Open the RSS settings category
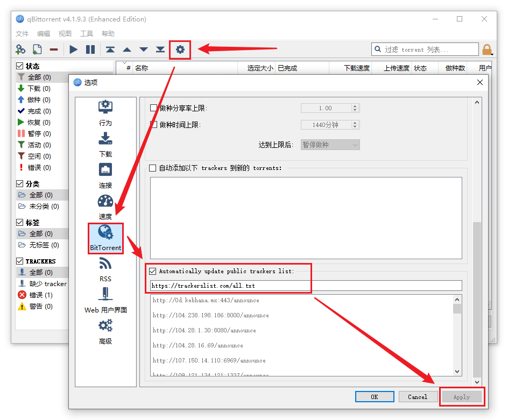 click(x=105, y=269)
